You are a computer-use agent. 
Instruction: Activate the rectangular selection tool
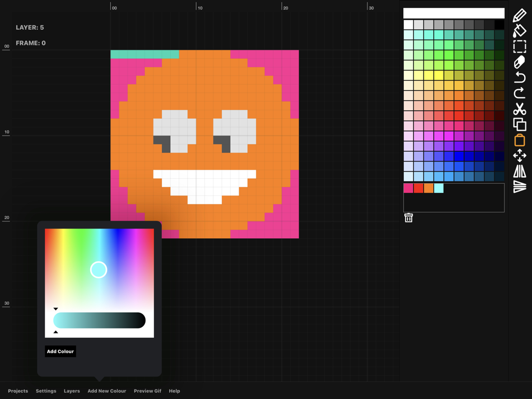[519, 47]
